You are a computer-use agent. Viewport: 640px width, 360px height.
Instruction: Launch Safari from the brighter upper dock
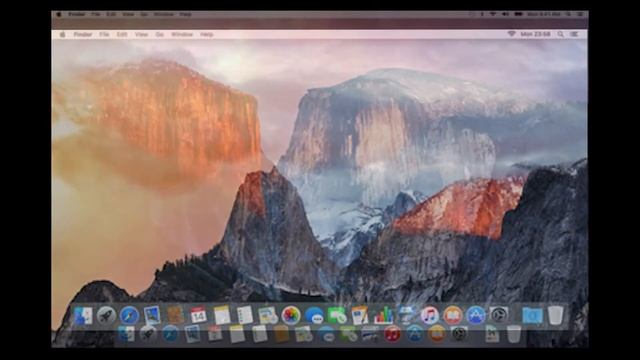pyautogui.click(x=129, y=316)
